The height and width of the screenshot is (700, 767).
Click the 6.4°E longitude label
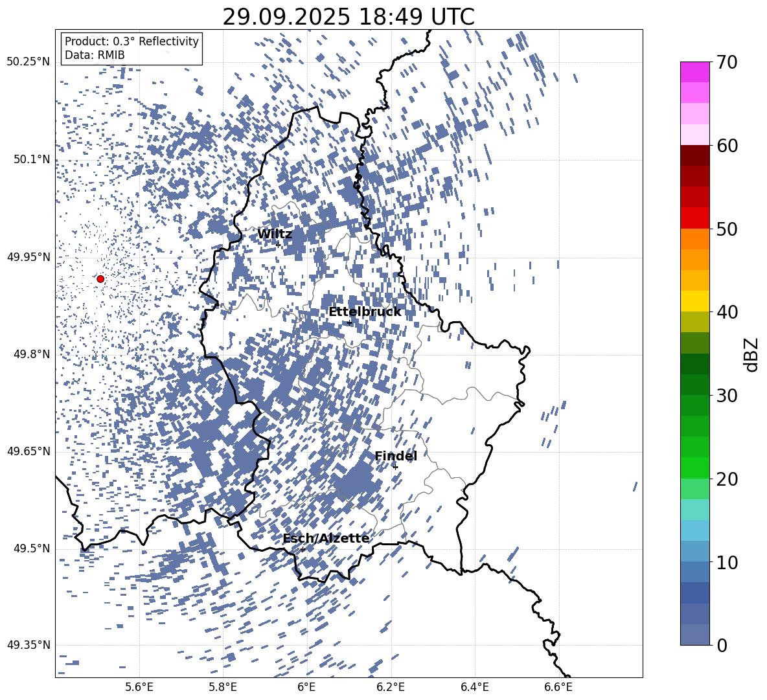(x=474, y=687)
